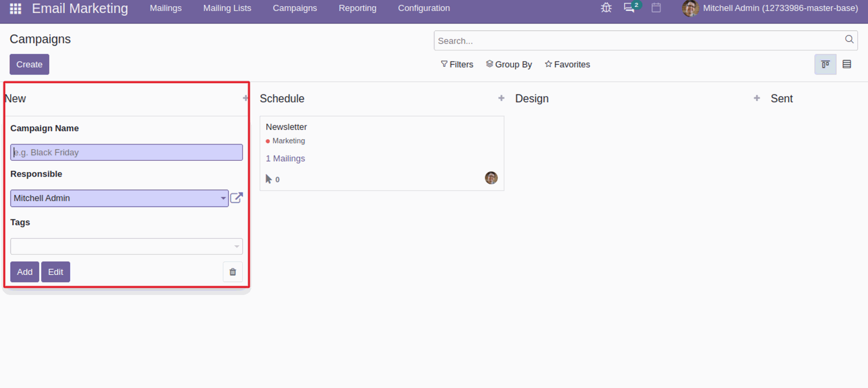Open the Newsletter campaign card
868x388 pixels.
click(382, 153)
